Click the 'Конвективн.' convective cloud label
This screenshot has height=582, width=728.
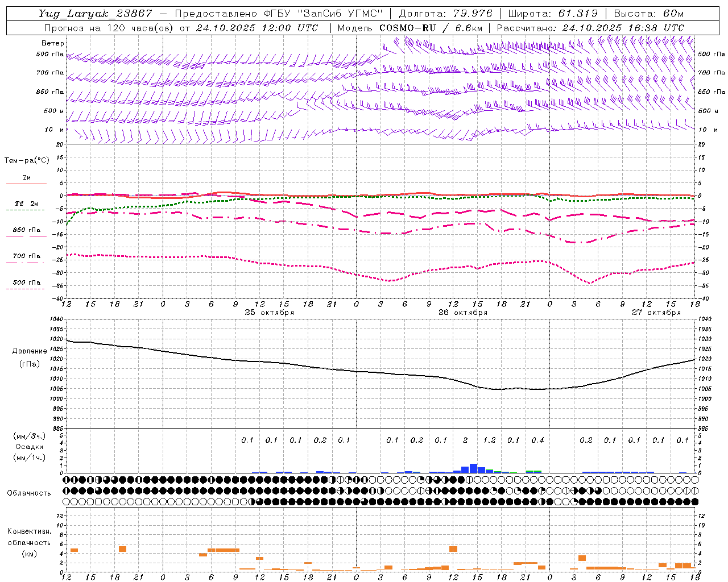(x=30, y=531)
